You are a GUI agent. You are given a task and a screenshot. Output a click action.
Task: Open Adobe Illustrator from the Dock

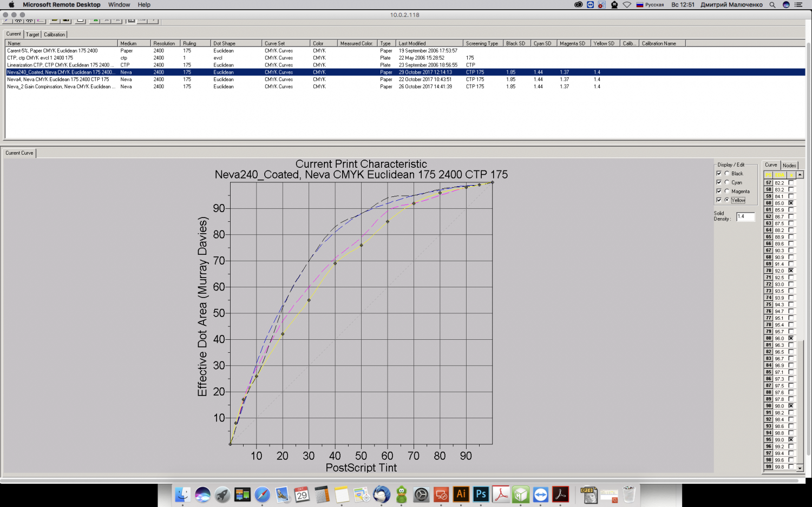(x=461, y=494)
